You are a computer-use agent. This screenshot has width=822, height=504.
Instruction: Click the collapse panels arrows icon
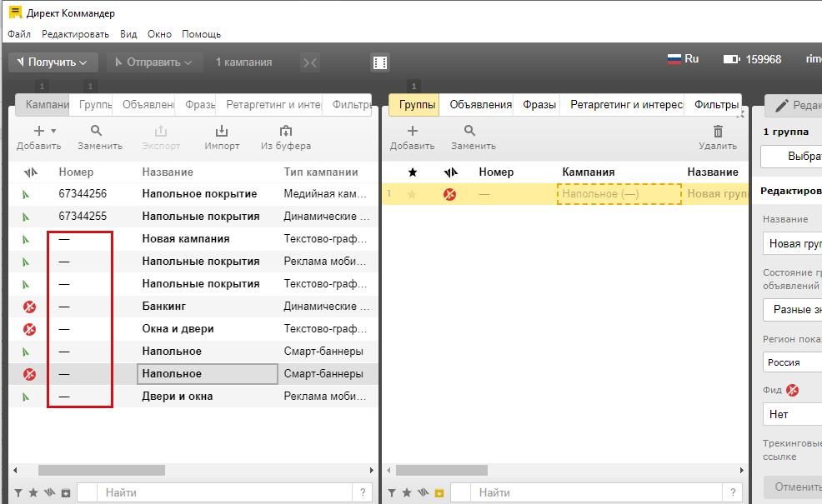pyautogui.click(x=310, y=62)
